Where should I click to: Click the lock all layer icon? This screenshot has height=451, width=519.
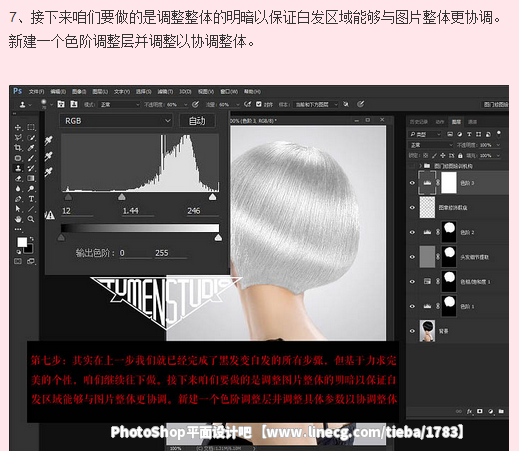pos(460,155)
